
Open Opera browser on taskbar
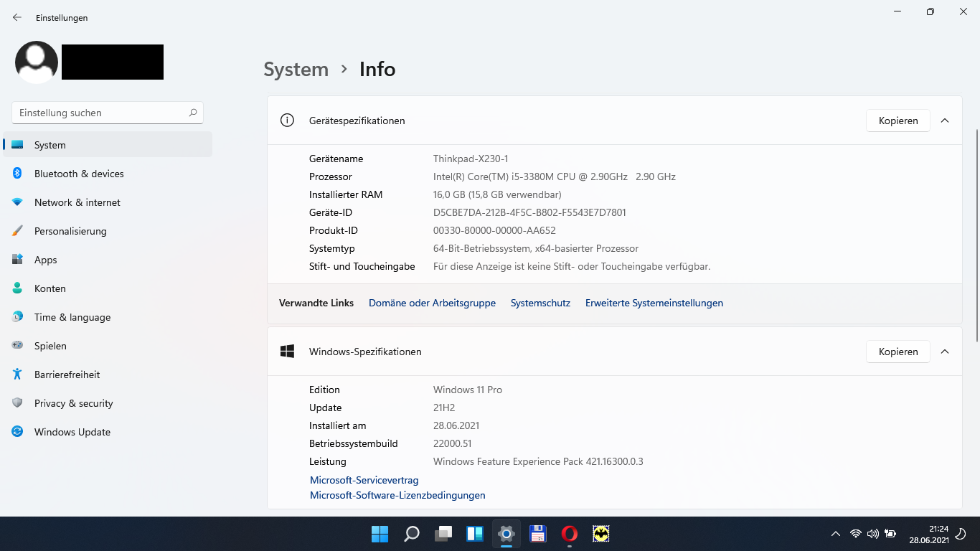[570, 534]
